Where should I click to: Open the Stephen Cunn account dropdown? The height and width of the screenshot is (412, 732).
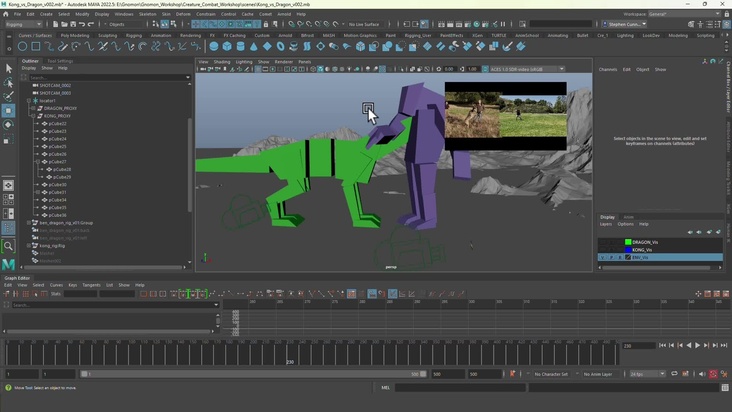625,24
